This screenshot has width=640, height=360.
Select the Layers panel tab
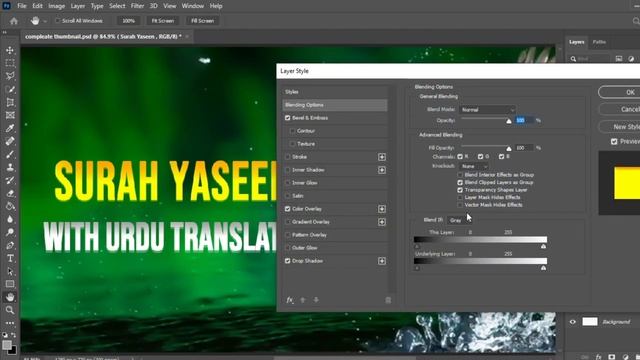click(577, 42)
